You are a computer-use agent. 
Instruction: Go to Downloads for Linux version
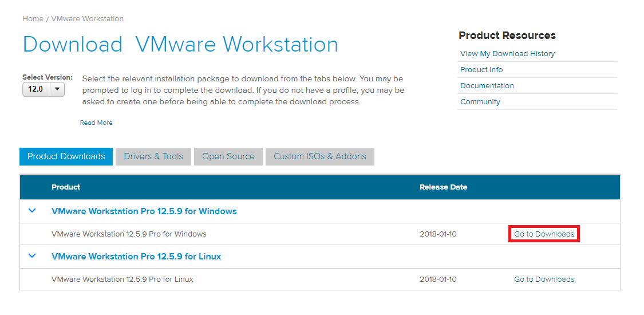point(544,279)
